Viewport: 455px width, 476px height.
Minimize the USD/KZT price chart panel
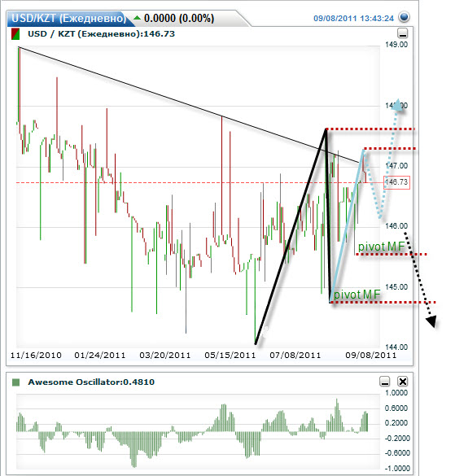coord(402,33)
